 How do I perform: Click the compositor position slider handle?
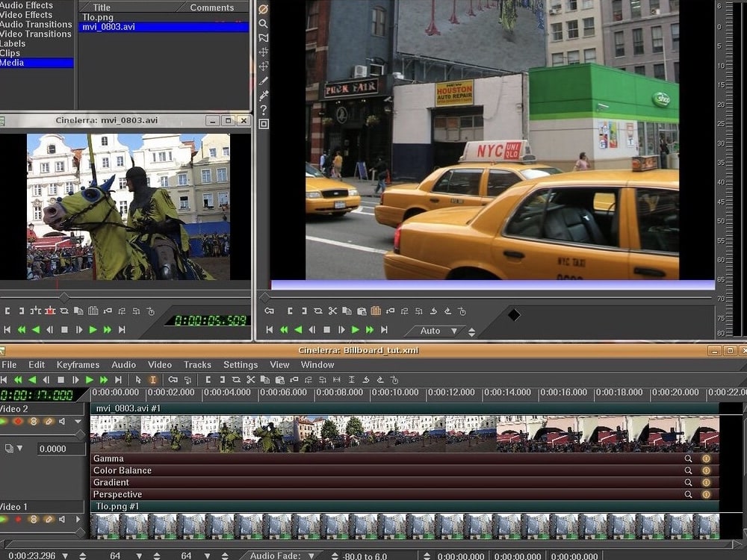point(264,296)
